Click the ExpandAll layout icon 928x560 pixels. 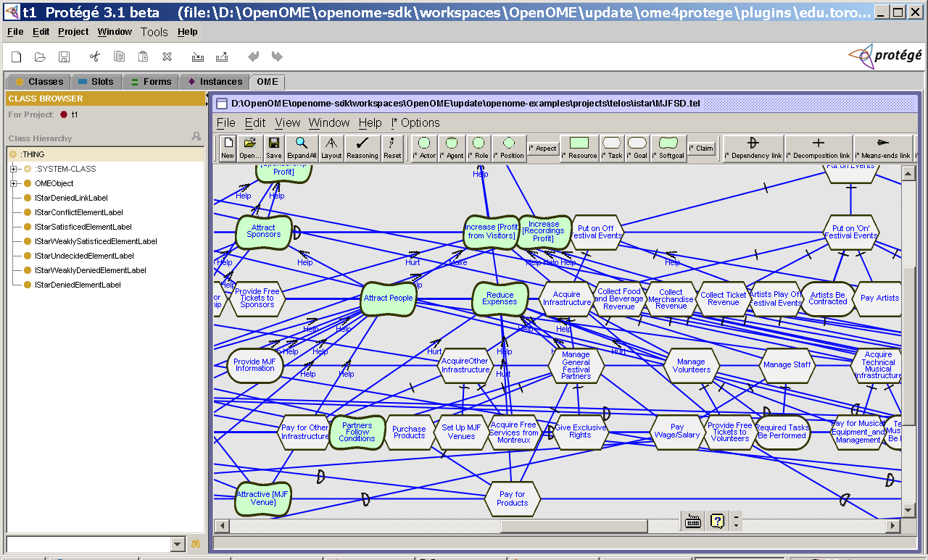tap(300, 148)
